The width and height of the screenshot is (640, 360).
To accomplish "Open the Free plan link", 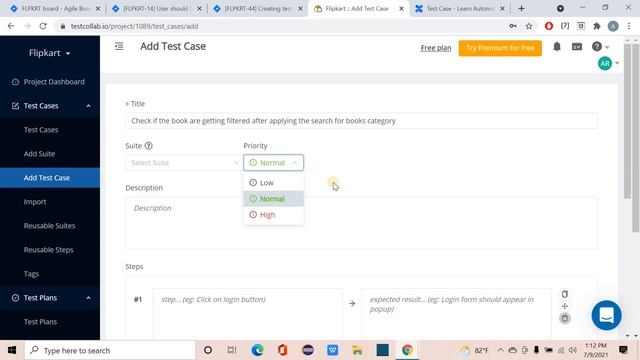I will point(436,48).
